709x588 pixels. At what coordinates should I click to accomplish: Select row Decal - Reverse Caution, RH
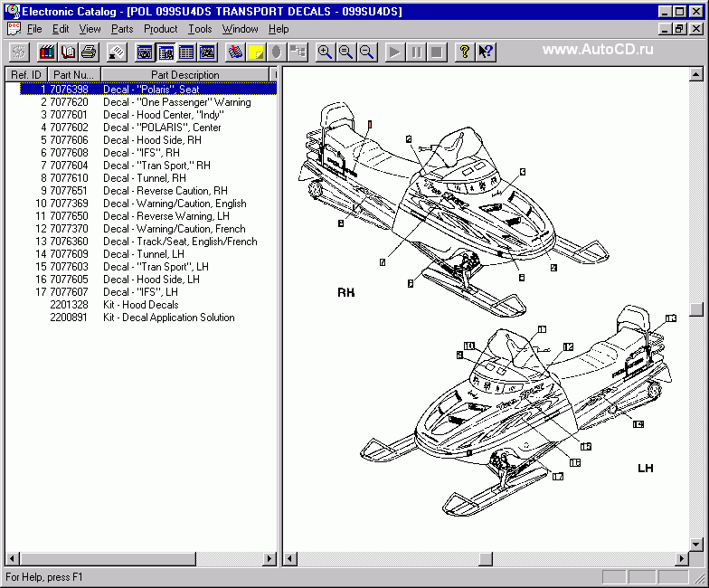point(148,190)
